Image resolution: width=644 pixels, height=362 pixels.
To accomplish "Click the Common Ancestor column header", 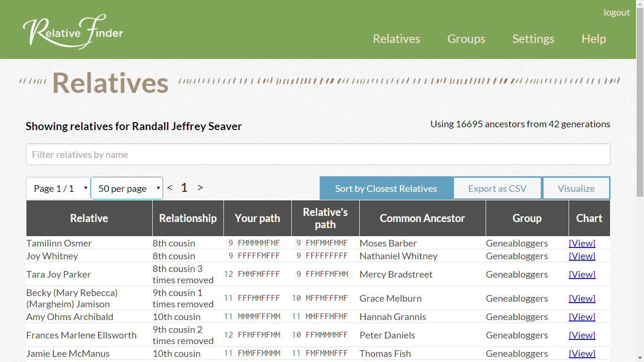I will tap(422, 218).
